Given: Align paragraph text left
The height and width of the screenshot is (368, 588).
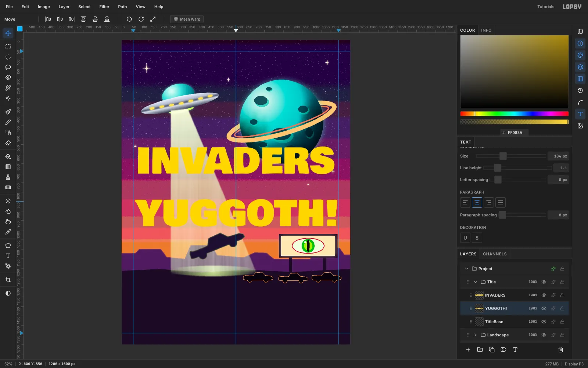Looking at the screenshot, I should coord(465,202).
